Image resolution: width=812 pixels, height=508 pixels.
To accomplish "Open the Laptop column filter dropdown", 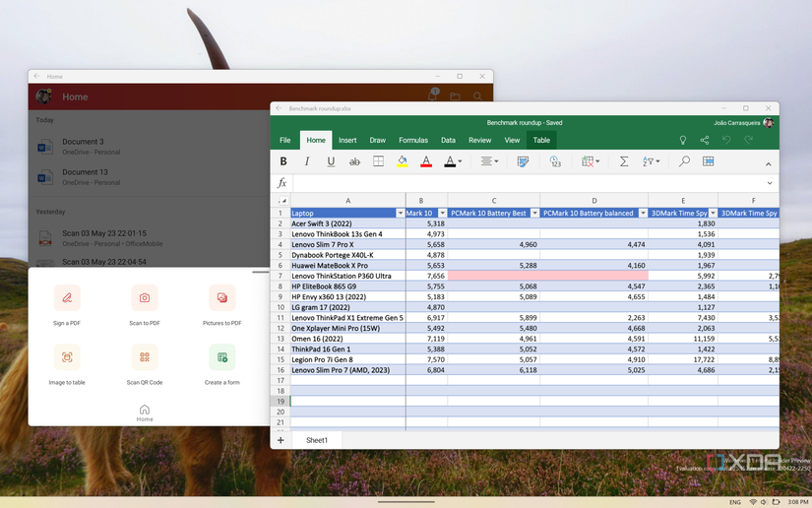I will coord(401,214).
